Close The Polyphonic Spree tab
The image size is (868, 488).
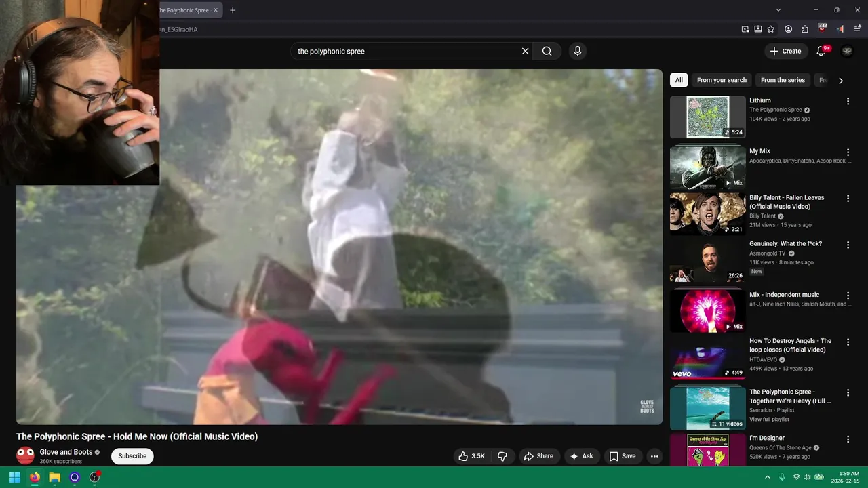(216, 10)
